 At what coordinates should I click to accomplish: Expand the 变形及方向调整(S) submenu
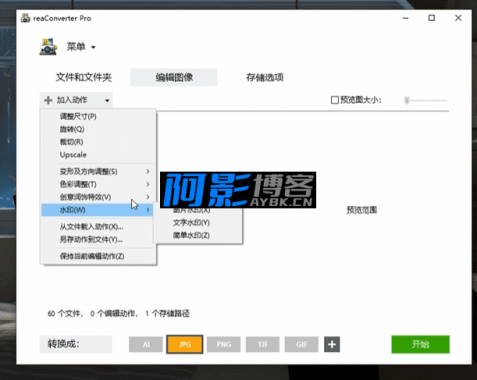pos(98,171)
